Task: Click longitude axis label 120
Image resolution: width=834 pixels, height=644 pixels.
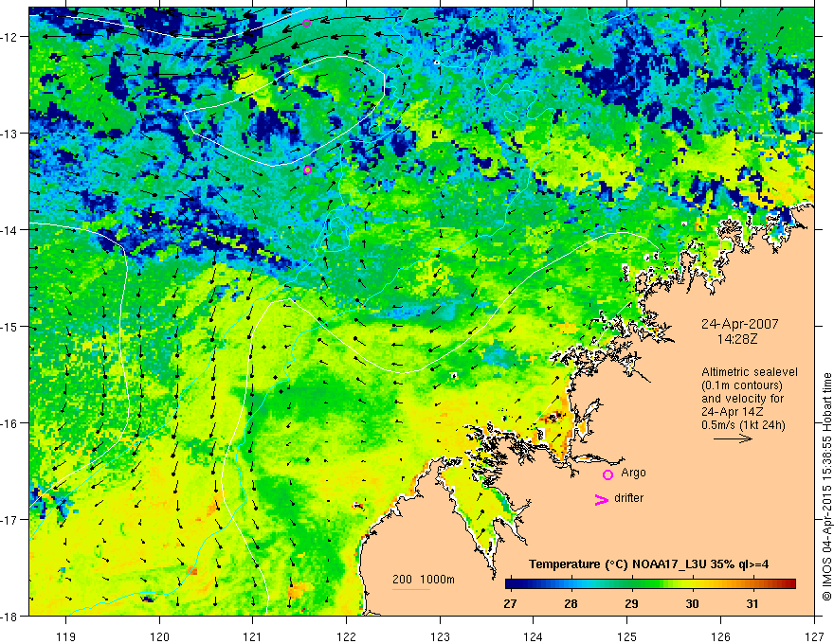Action: point(159,636)
